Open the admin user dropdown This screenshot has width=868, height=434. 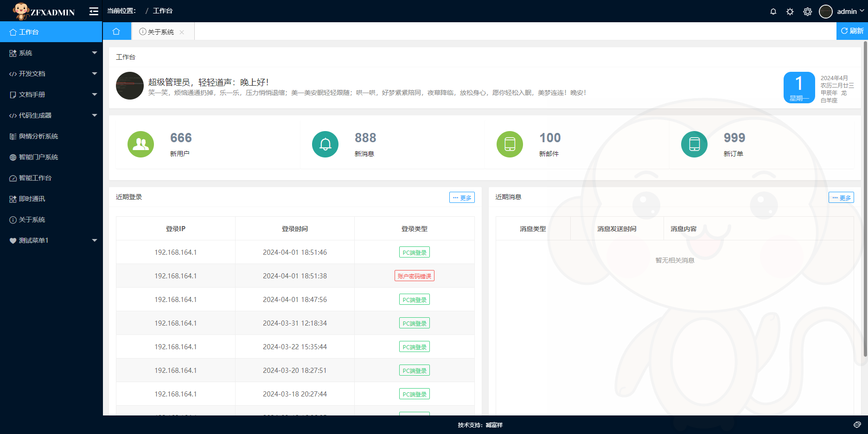(842, 12)
